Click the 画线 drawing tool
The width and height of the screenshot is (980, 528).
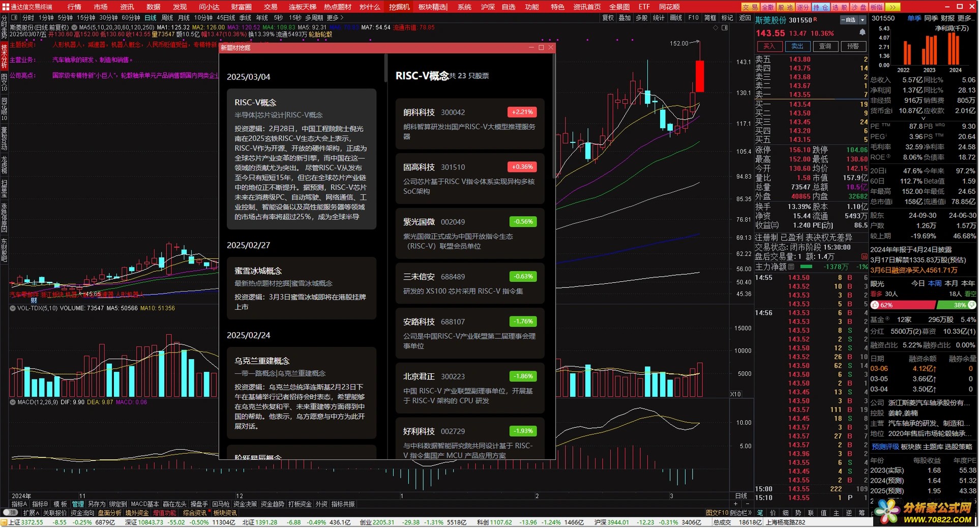(x=676, y=18)
